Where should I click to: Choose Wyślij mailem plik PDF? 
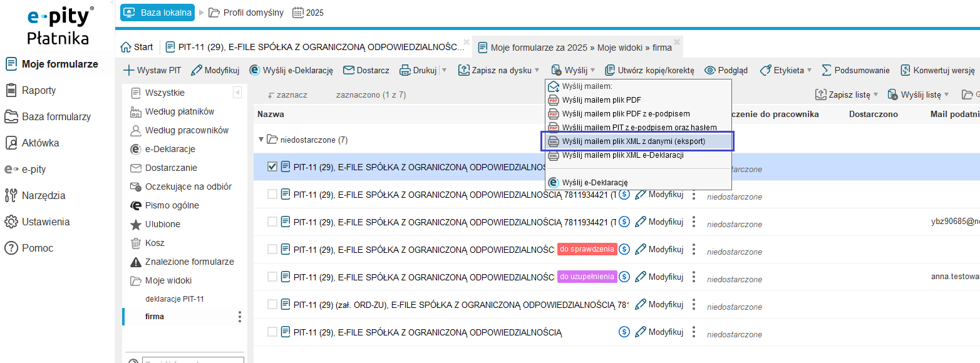pyautogui.click(x=601, y=100)
